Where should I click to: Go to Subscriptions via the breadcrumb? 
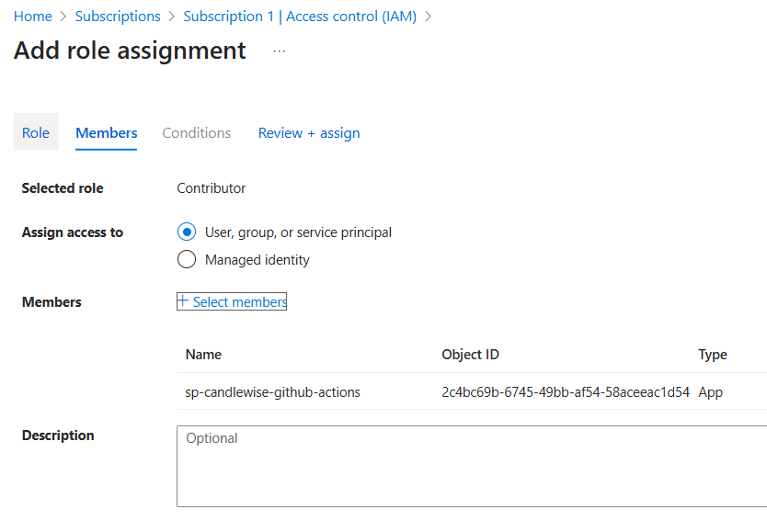point(118,17)
